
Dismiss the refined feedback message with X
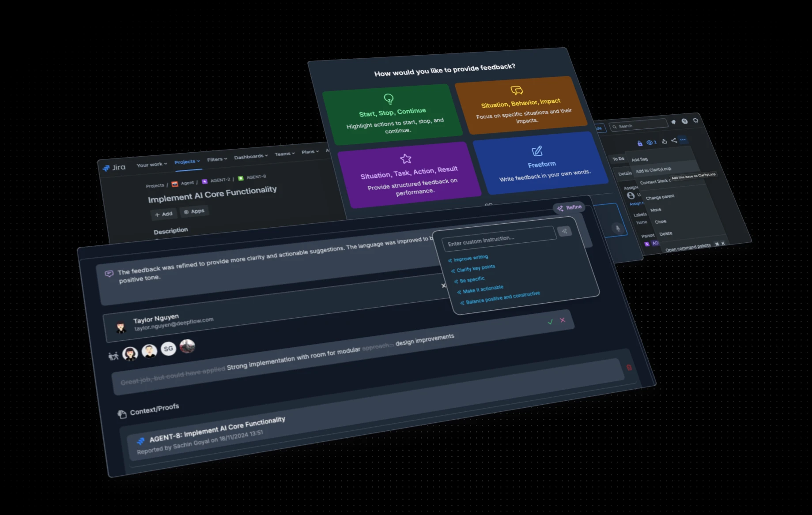coord(444,286)
